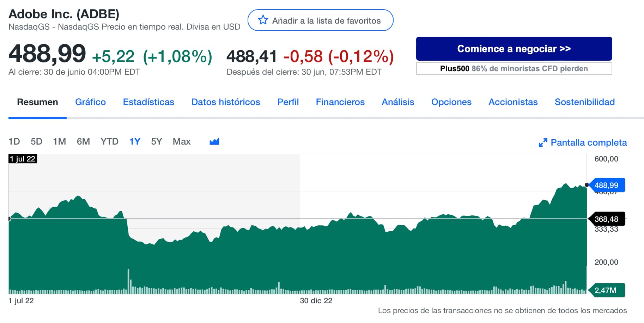Click the 'Los precios de las transacciones' disclaimer

click(502, 310)
